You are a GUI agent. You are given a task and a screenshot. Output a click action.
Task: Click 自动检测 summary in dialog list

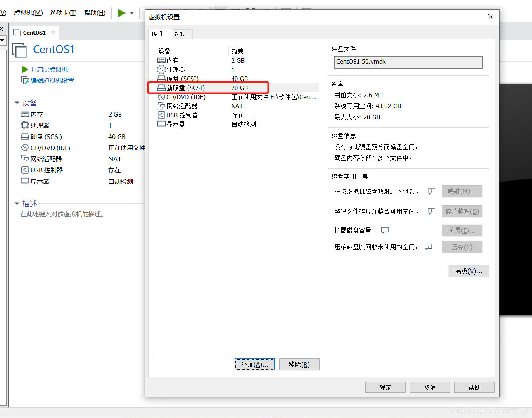point(244,124)
